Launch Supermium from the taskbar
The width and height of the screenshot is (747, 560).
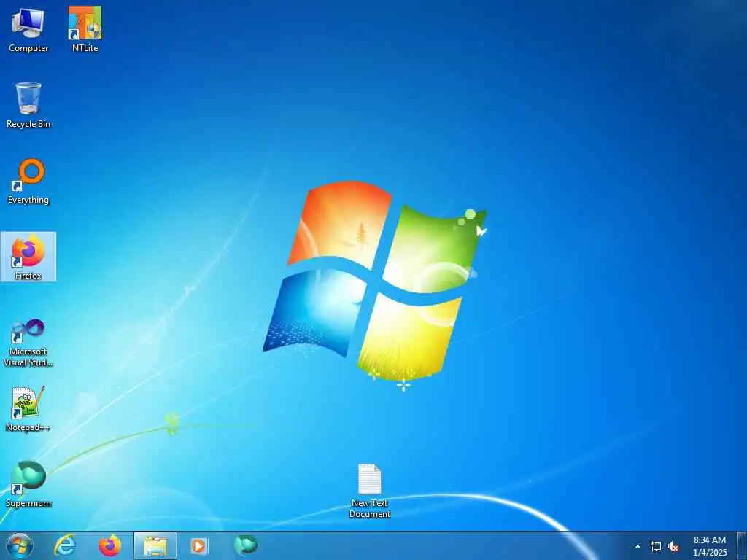click(x=245, y=545)
